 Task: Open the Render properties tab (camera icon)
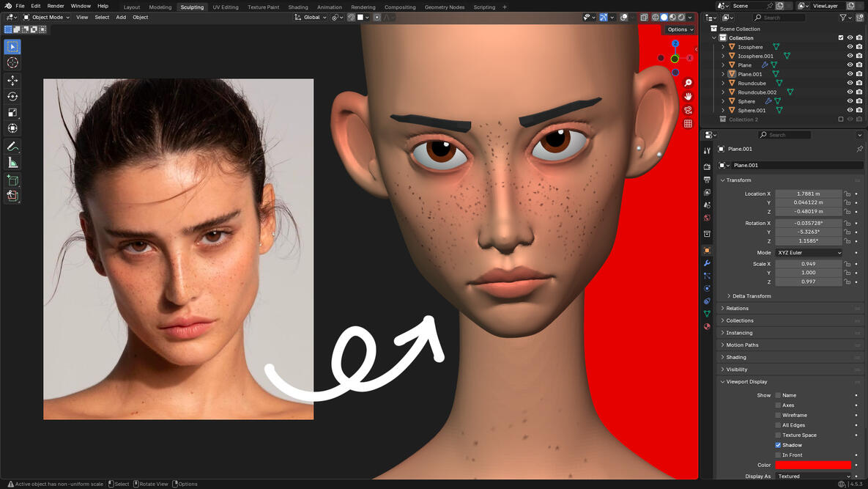707,166
